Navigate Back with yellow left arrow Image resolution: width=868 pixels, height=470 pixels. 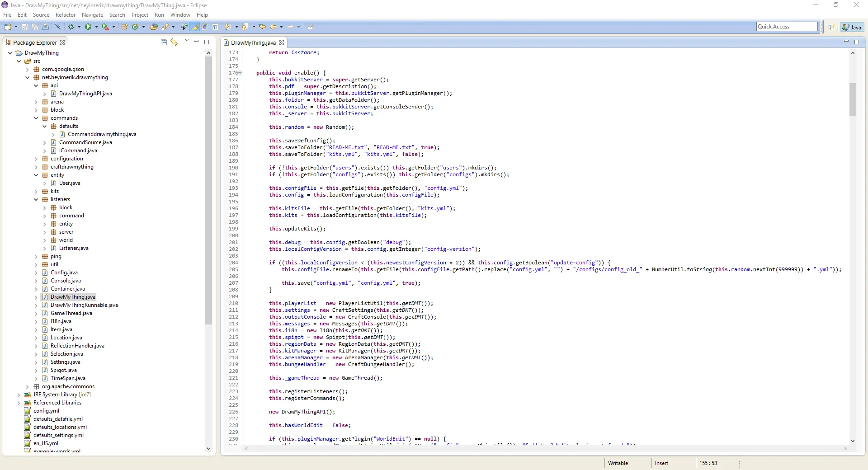coord(273,27)
